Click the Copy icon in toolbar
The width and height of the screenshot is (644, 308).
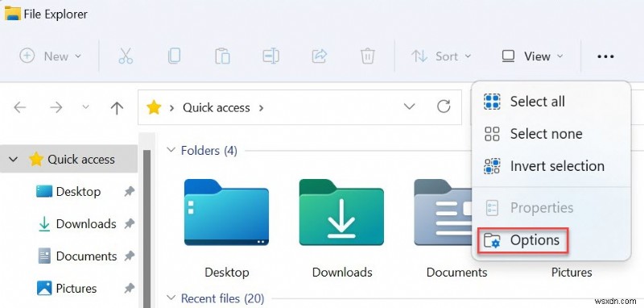point(174,56)
